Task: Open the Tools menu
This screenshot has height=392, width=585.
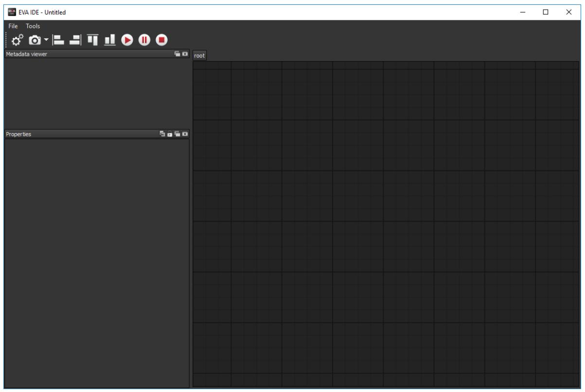Action: (33, 26)
